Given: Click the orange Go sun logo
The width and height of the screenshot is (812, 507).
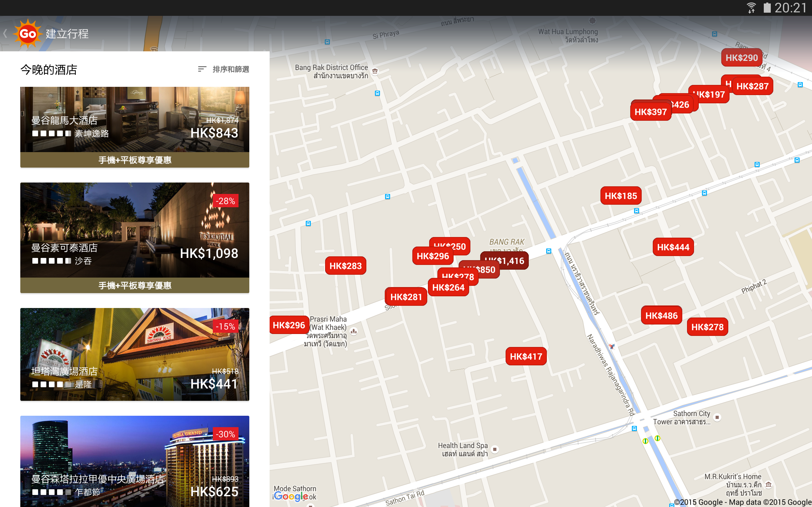Looking at the screenshot, I should [28, 34].
